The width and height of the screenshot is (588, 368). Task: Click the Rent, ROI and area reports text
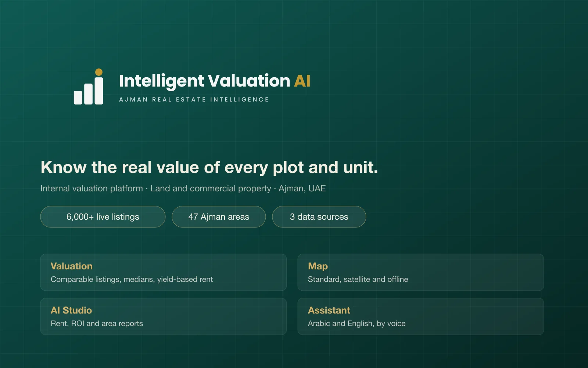pos(97,323)
